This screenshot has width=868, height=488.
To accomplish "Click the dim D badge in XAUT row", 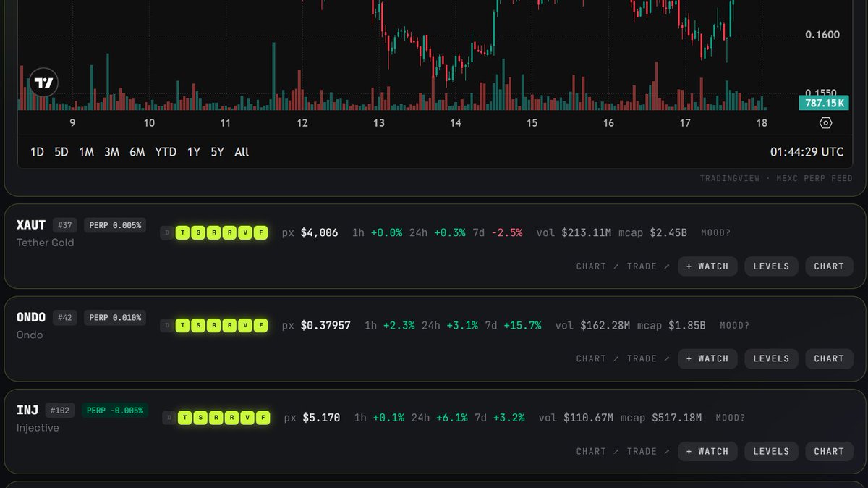I will 167,232.
